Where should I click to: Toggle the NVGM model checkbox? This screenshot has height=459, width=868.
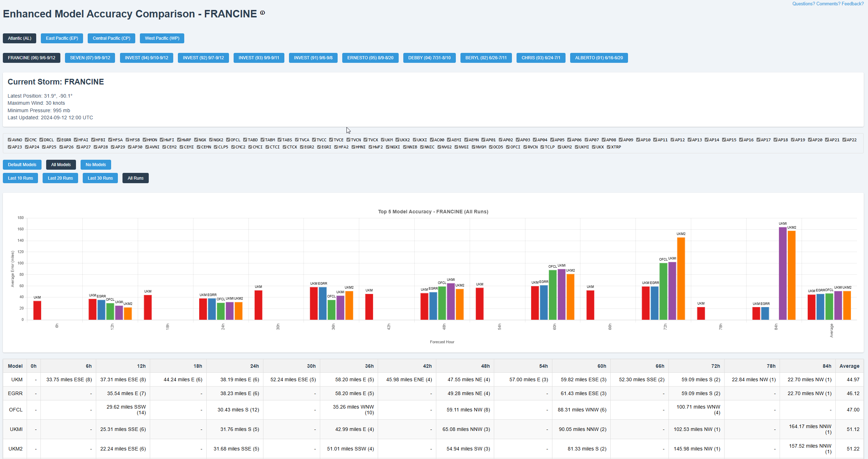click(x=473, y=147)
